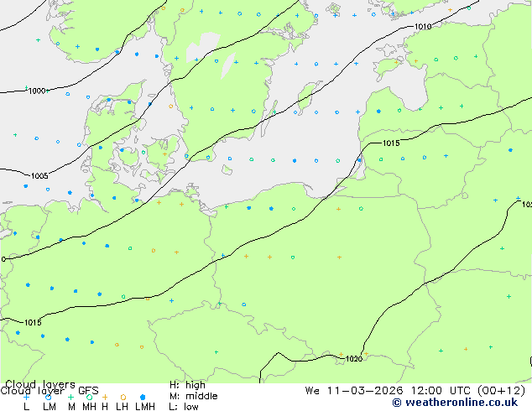This screenshot has height=411, width=532.
Task: Click the orange open circle LH legend symbol
Action: (x=123, y=397)
